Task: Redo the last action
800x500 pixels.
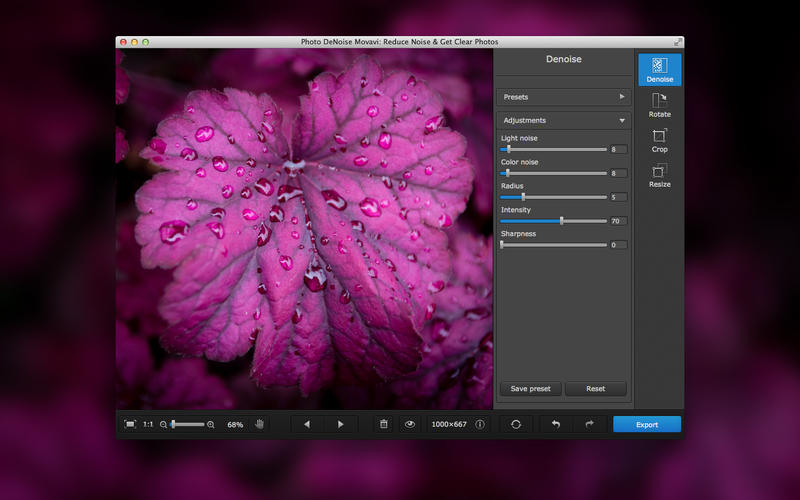Action: [x=589, y=424]
